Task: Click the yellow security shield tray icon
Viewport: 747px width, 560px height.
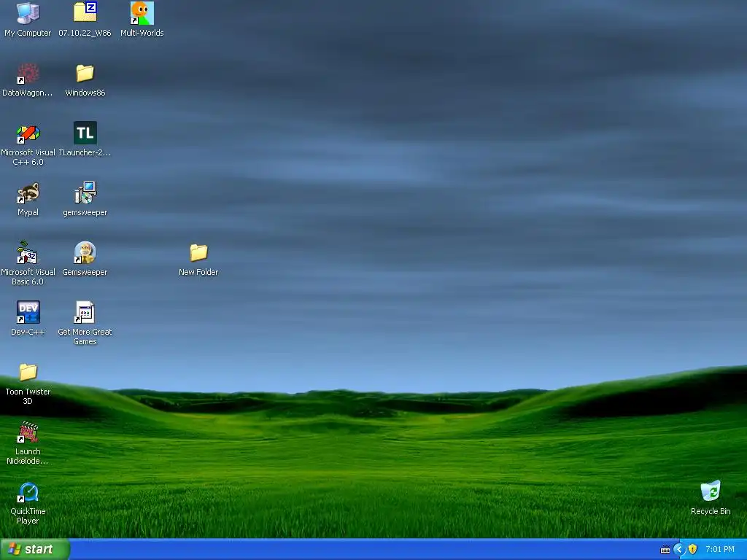Action: (x=693, y=550)
